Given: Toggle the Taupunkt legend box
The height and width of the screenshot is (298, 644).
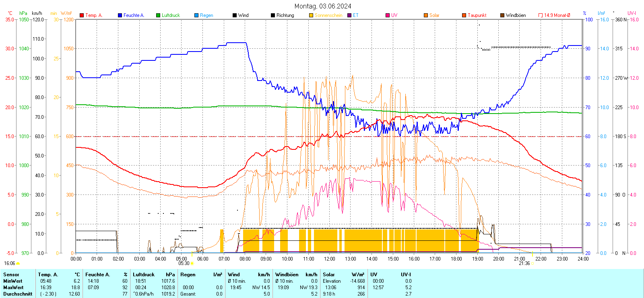Looking at the screenshot, I should click(x=464, y=15).
